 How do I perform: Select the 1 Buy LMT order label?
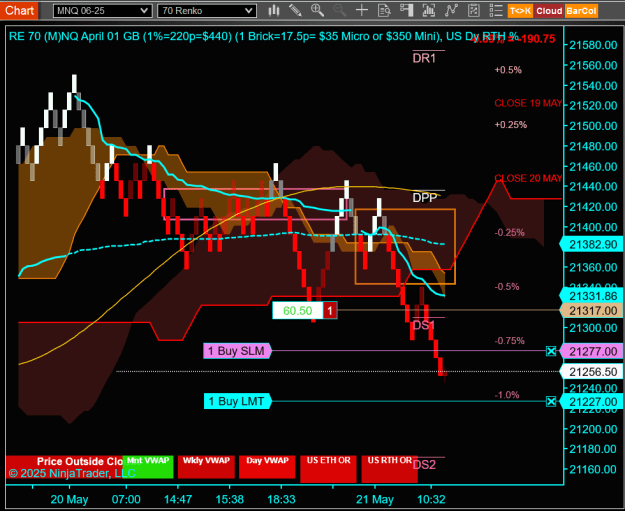point(238,401)
